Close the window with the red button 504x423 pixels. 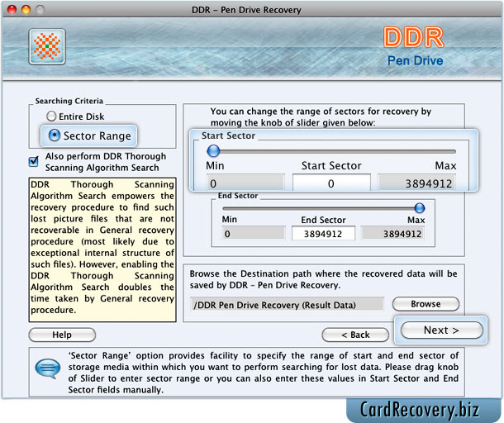12,10
